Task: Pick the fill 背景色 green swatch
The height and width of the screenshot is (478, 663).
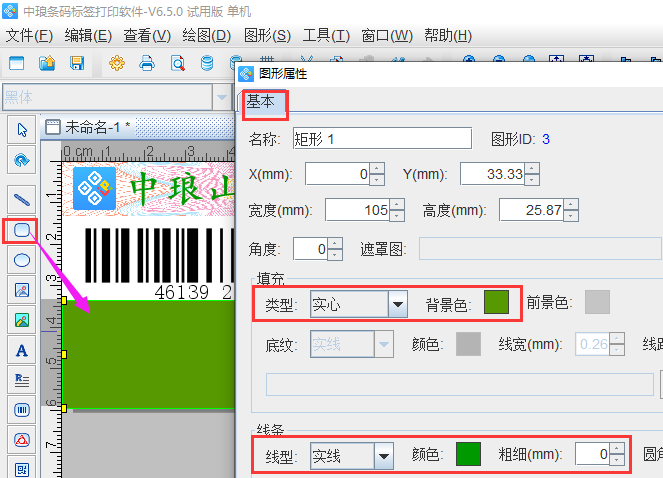Action: click(x=496, y=302)
